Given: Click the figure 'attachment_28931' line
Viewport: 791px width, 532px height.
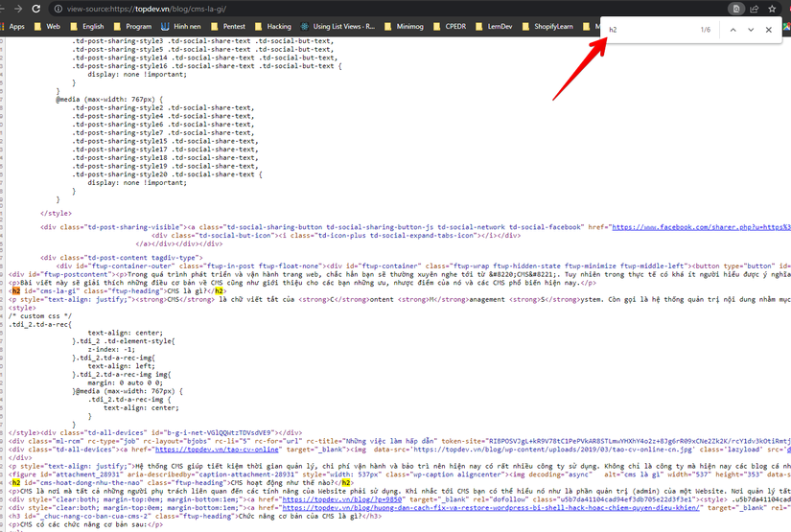Looking at the screenshot, I should tap(400, 474).
